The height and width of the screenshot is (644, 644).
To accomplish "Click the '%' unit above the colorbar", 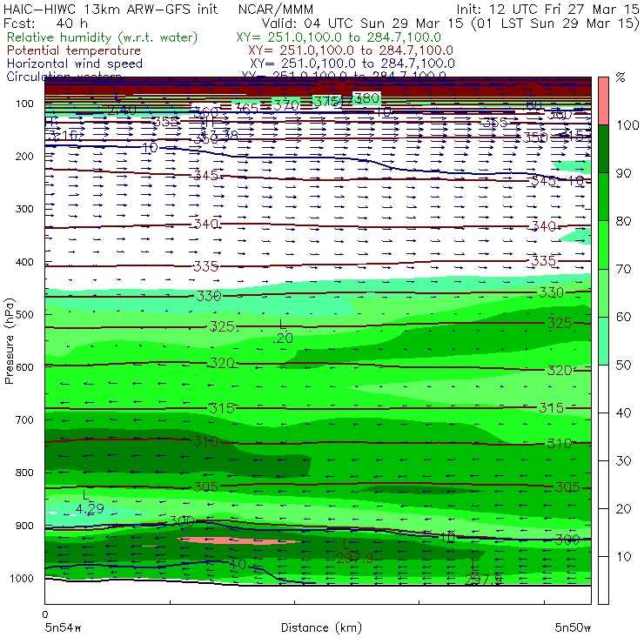I will click(621, 77).
